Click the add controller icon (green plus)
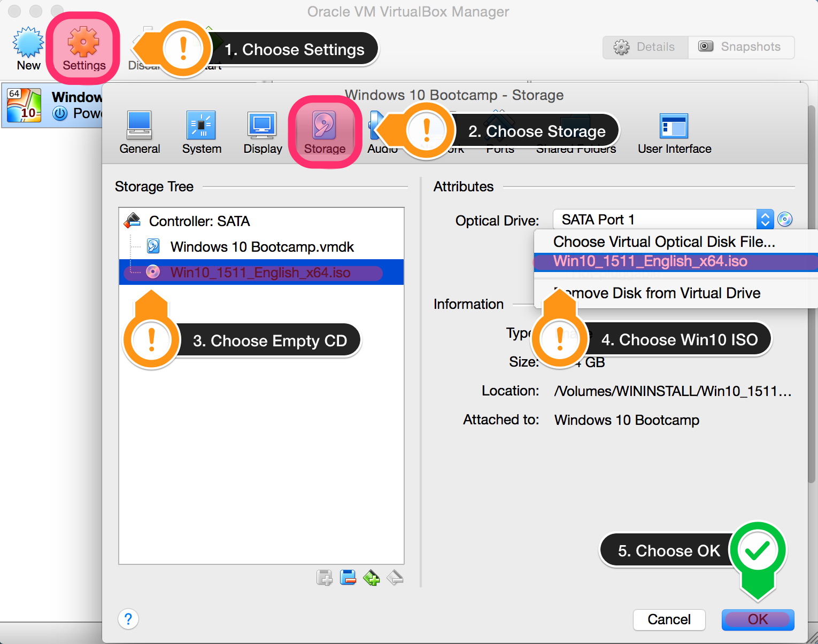Viewport: 818px width, 644px height. (371, 577)
